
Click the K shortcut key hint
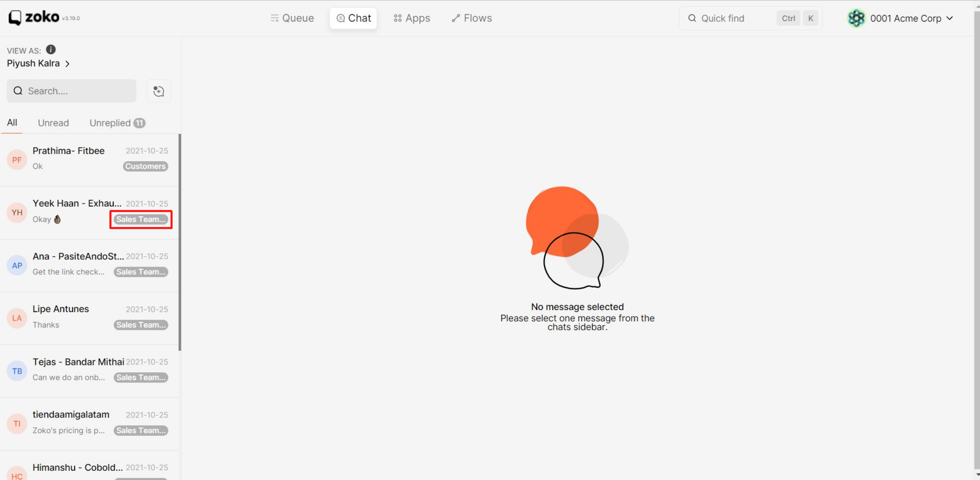[811, 18]
